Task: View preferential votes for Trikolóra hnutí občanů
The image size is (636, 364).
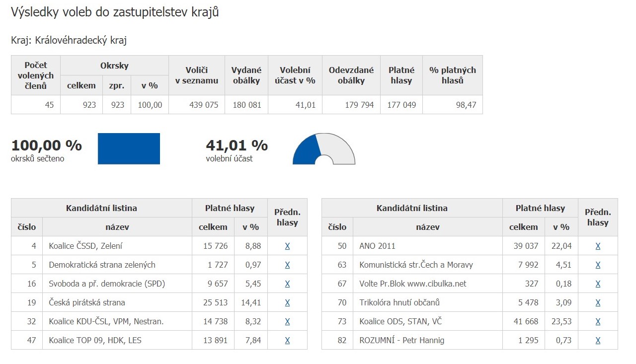Action: pyautogui.click(x=598, y=302)
